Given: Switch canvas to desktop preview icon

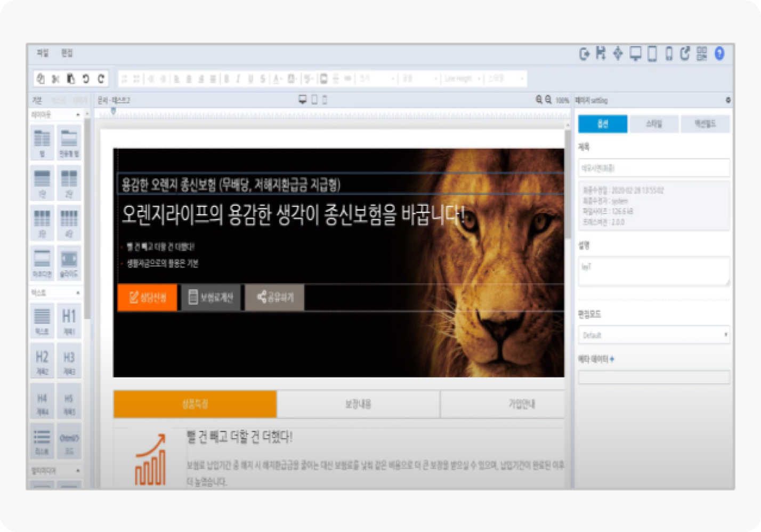Looking at the screenshot, I should click(302, 100).
